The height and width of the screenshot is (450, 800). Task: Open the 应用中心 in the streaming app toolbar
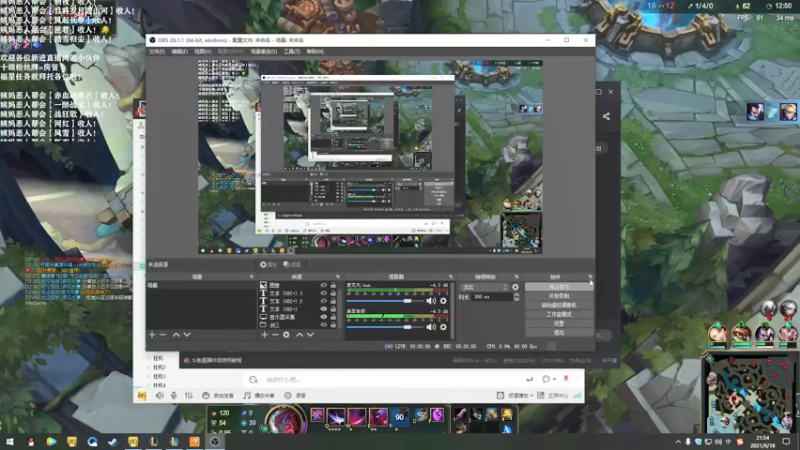click(x=553, y=395)
